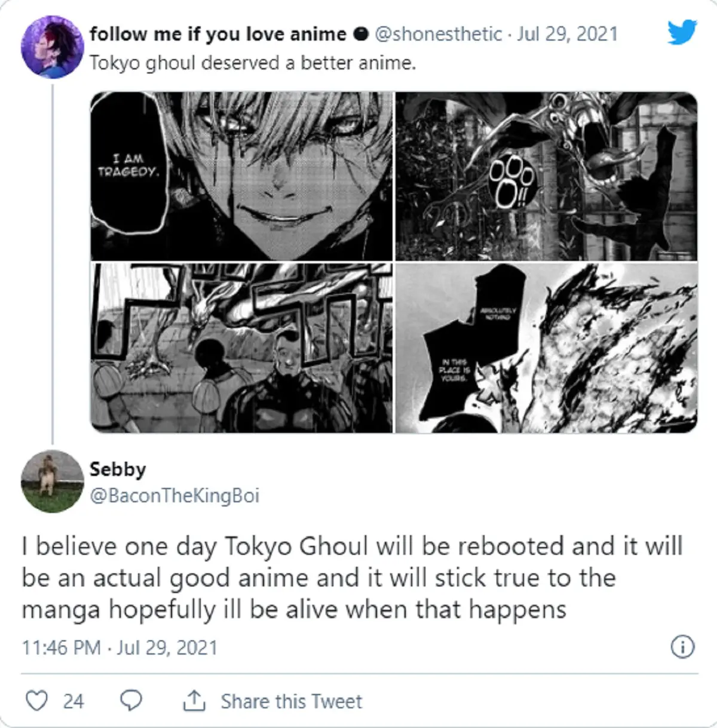The height and width of the screenshot is (728, 717).
Task: Click the 'follow me if you love anime' name
Action: click(217, 34)
